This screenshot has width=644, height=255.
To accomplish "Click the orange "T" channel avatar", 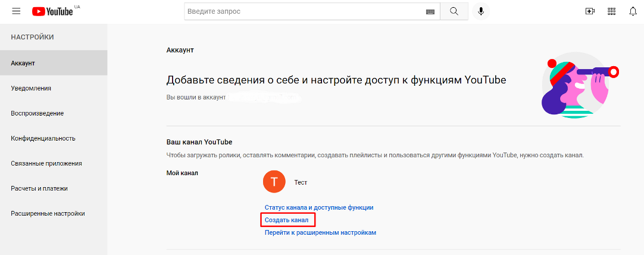I will coord(274,181).
